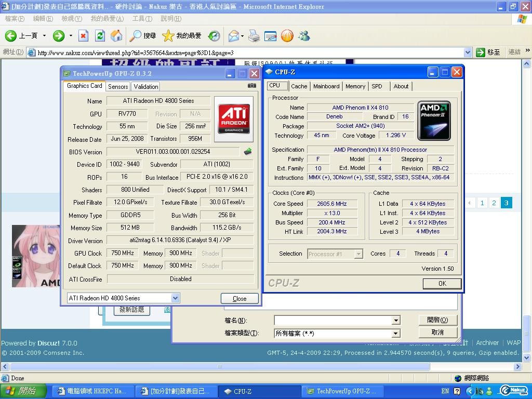Open the IE Tools menu
This screenshot has width=532, height=399.
tap(142, 19)
